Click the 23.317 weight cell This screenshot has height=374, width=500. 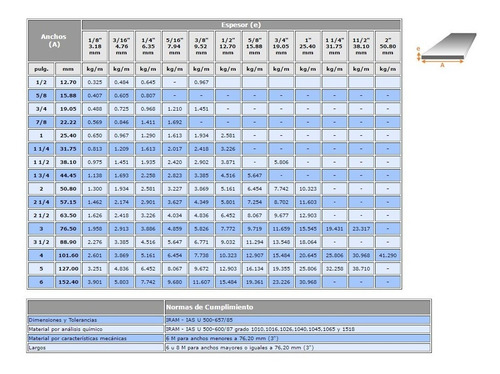coord(361,229)
